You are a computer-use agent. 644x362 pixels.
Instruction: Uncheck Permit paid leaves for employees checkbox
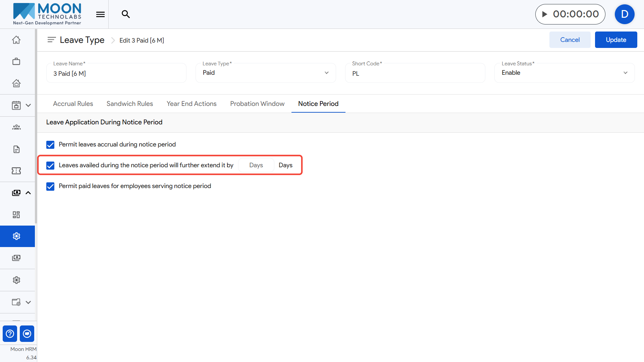pos(50,186)
